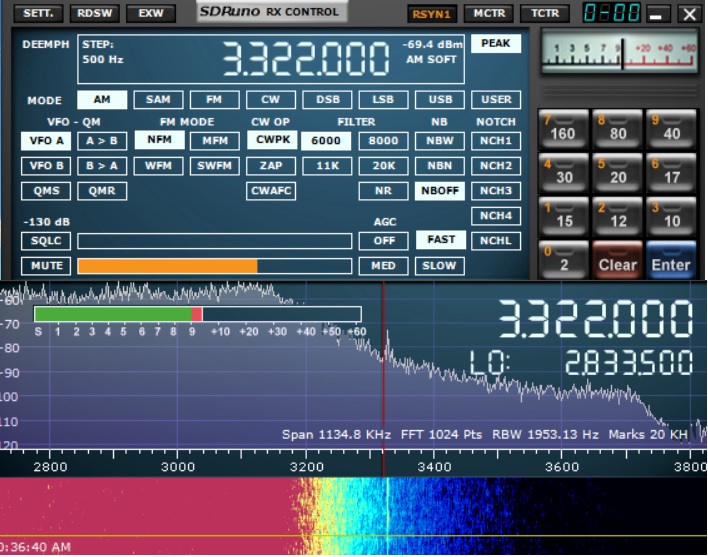This screenshot has height=557, width=708.
Task: Mute audio with MUTE button
Action: (x=46, y=265)
